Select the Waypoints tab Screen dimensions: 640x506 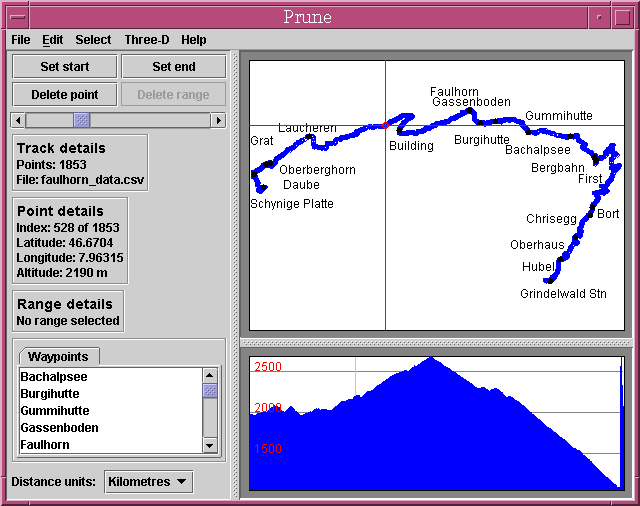click(x=58, y=357)
